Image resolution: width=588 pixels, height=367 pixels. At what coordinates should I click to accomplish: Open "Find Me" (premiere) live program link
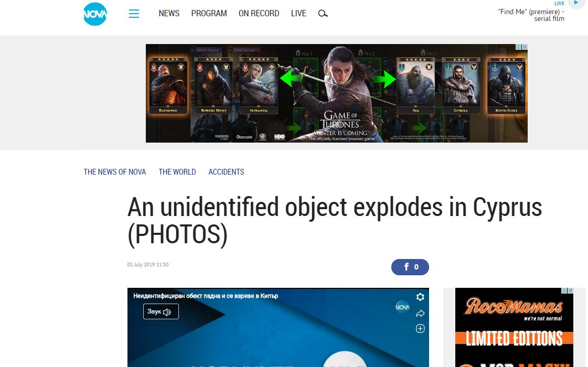pos(531,15)
